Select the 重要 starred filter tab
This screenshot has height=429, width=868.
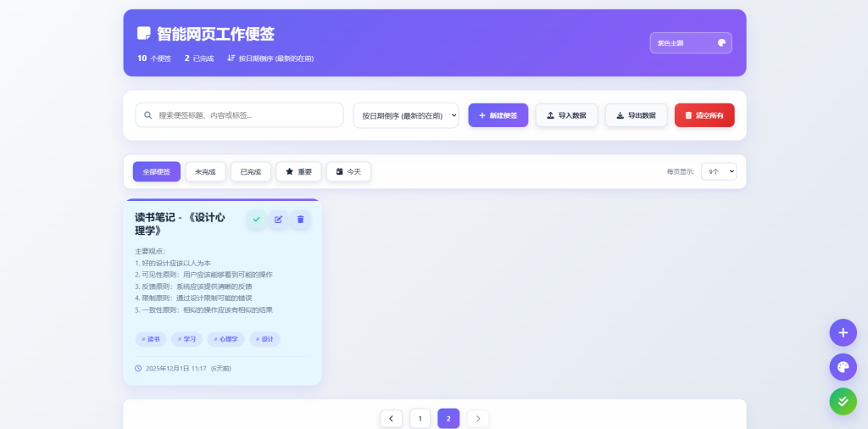299,171
